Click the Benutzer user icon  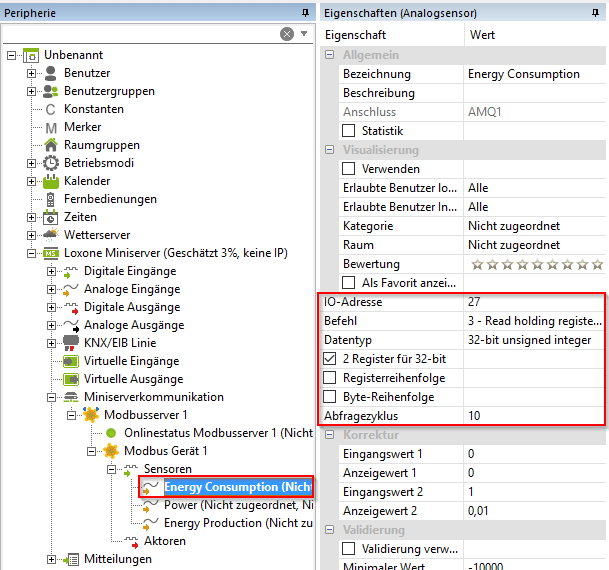[50, 73]
